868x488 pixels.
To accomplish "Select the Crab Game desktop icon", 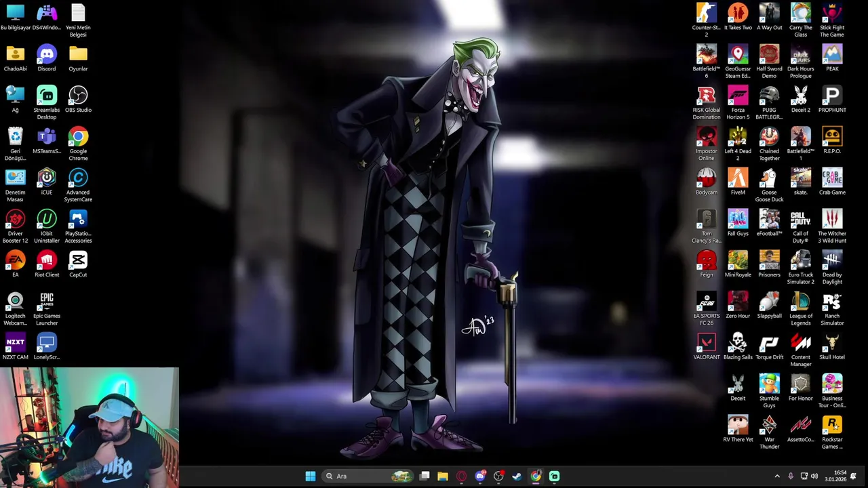I will 832,182.
